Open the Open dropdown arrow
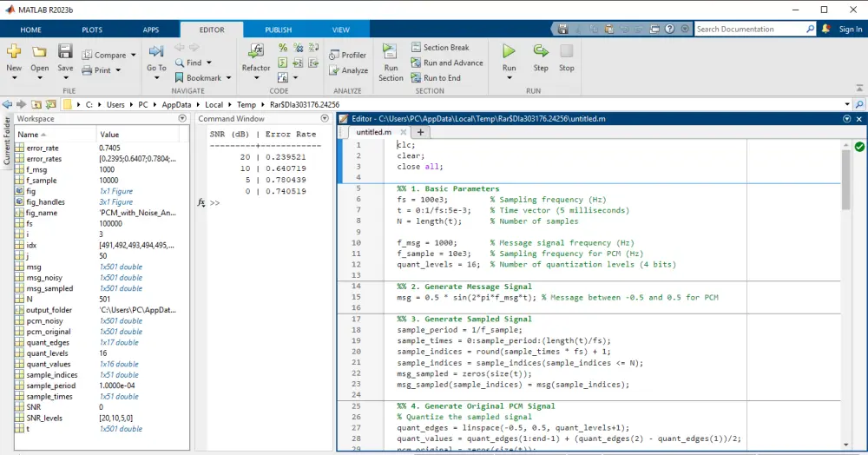868x455 pixels. (x=39, y=78)
